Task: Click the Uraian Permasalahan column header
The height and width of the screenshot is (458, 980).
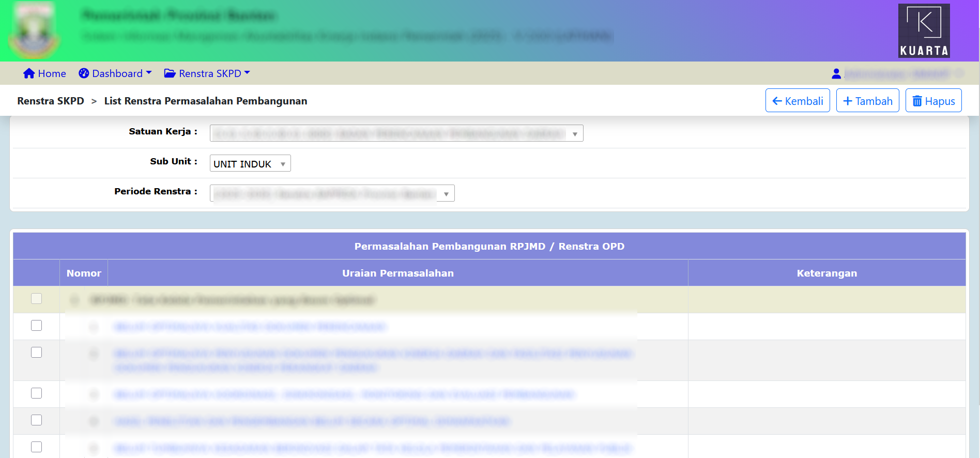Action: pos(397,273)
